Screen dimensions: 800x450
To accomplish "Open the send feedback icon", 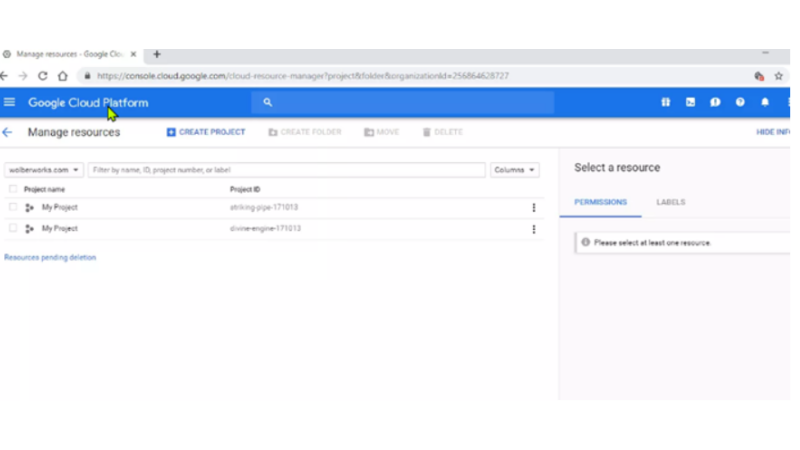I will 715,103.
